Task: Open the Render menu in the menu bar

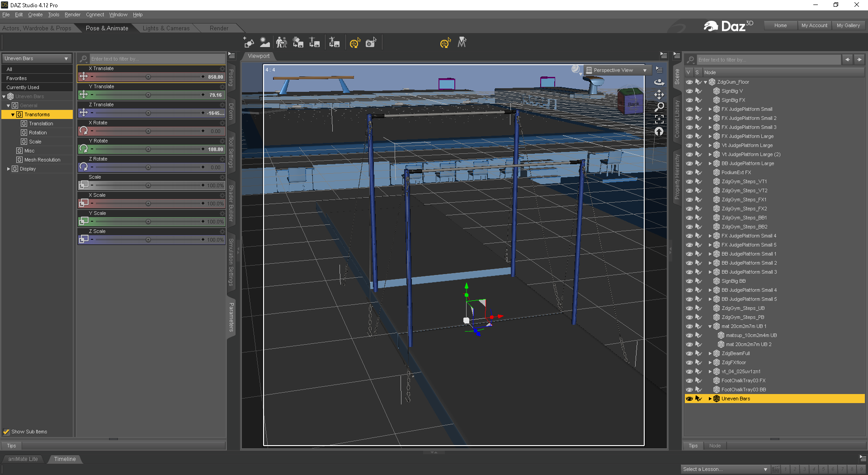Action: [72, 14]
